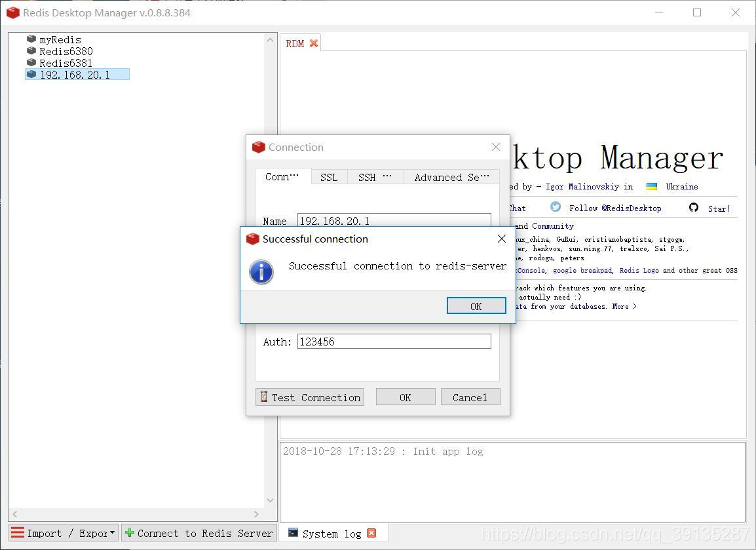Image resolution: width=756 pixels, height=550 pixels.
Task: Switch to the SSL tab
Action: 329,177
